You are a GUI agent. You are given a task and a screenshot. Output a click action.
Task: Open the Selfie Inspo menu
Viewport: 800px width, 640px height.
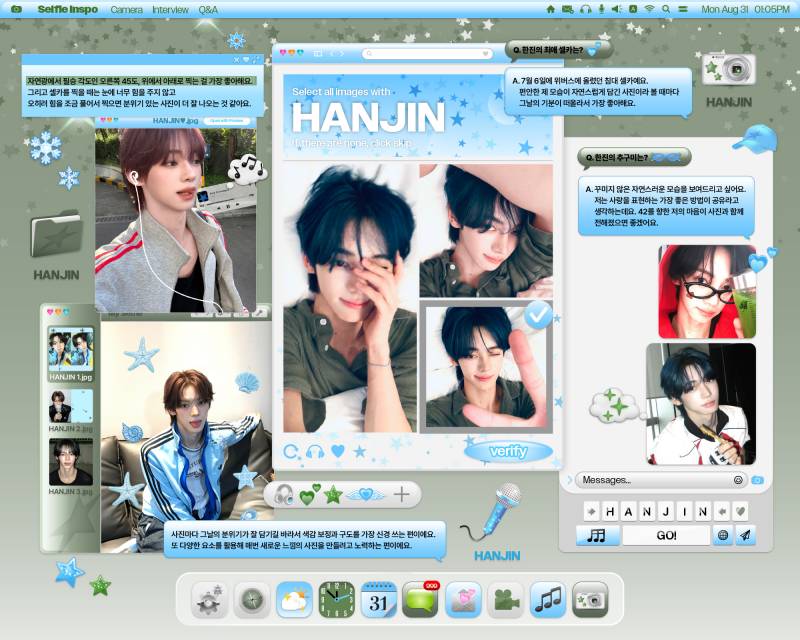(x=67, y=9)
